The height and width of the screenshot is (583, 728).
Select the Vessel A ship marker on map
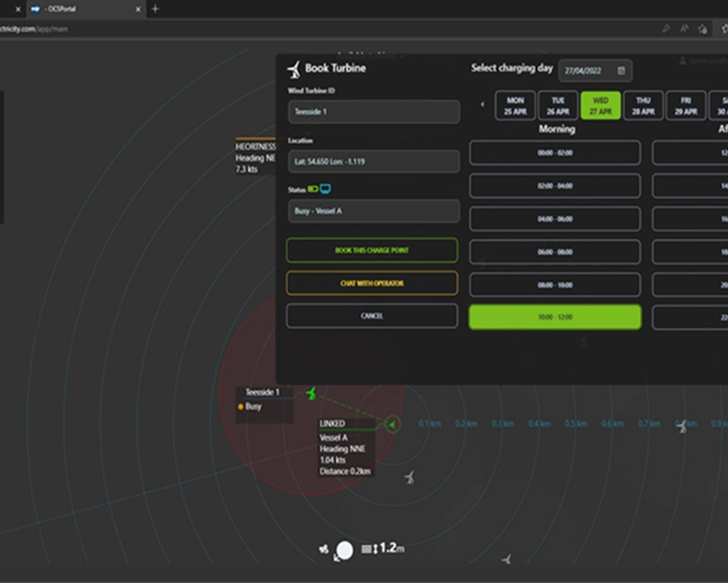(x=392, y=424)
